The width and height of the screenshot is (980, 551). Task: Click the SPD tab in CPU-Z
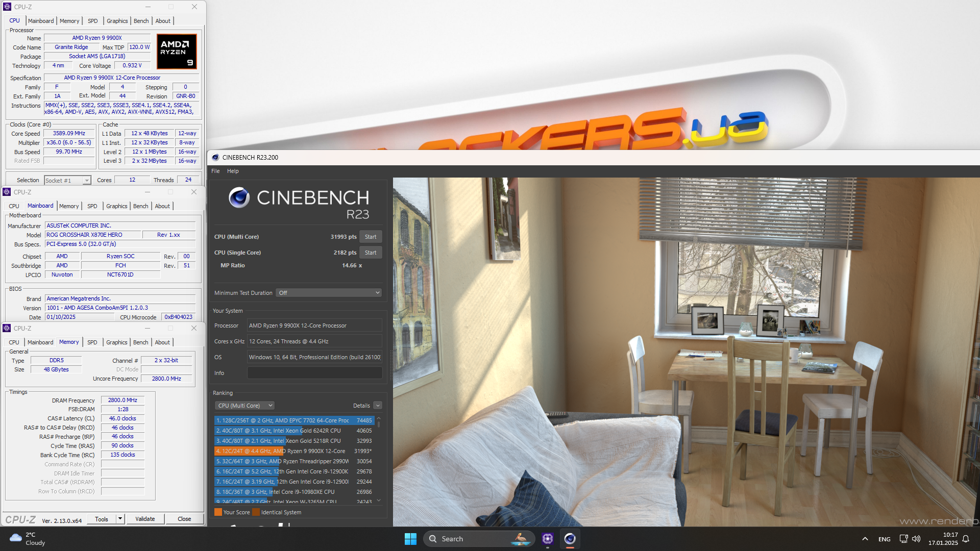tap(91, 21)
